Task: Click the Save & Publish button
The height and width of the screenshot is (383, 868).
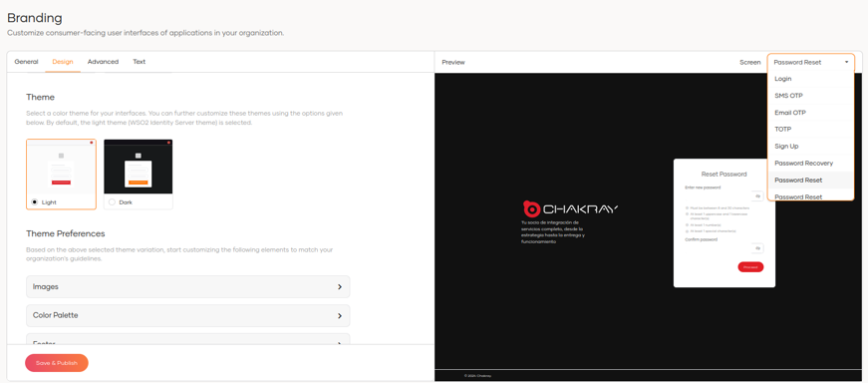Action: tap(57, 363)
